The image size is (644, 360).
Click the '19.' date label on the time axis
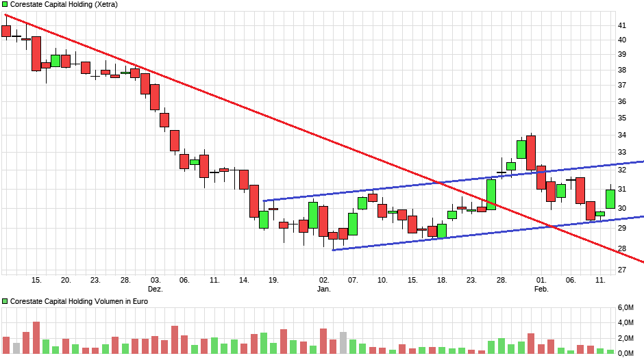pyautogui.click(x=273, y=280)
